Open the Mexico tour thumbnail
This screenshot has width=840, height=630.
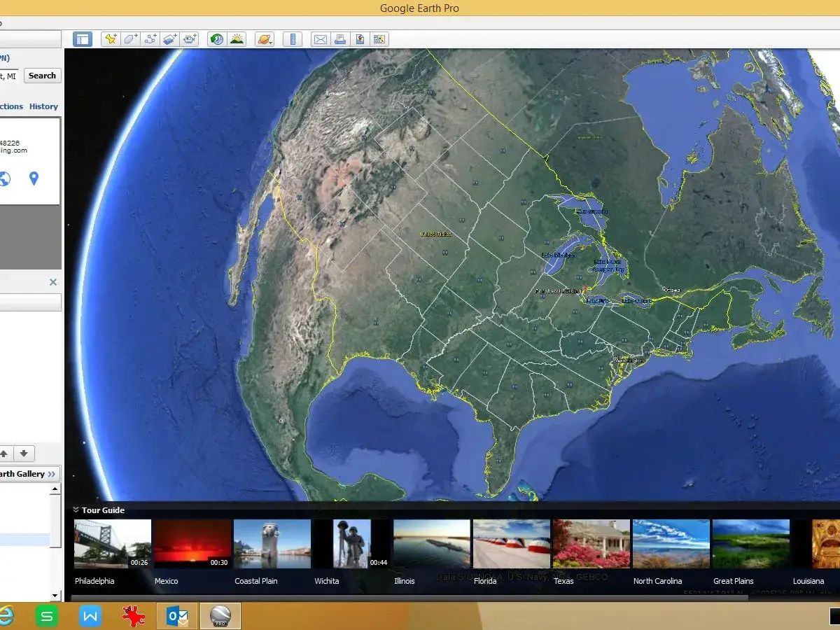[x=192, y=544]
